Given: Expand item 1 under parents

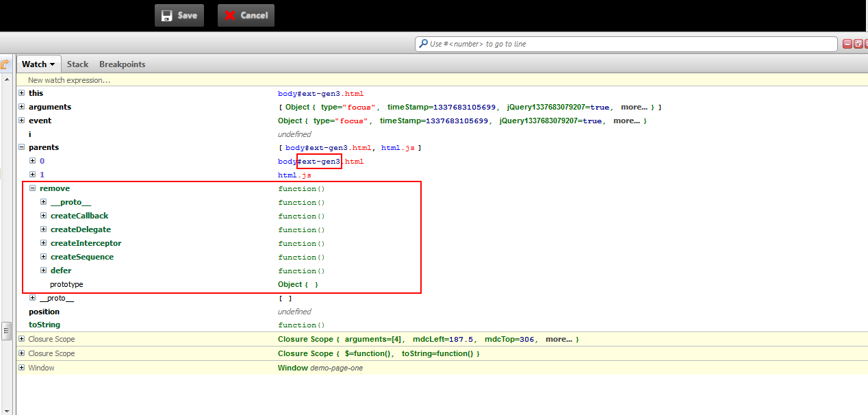Looking at the screenshot, I should tap(33, 175).
